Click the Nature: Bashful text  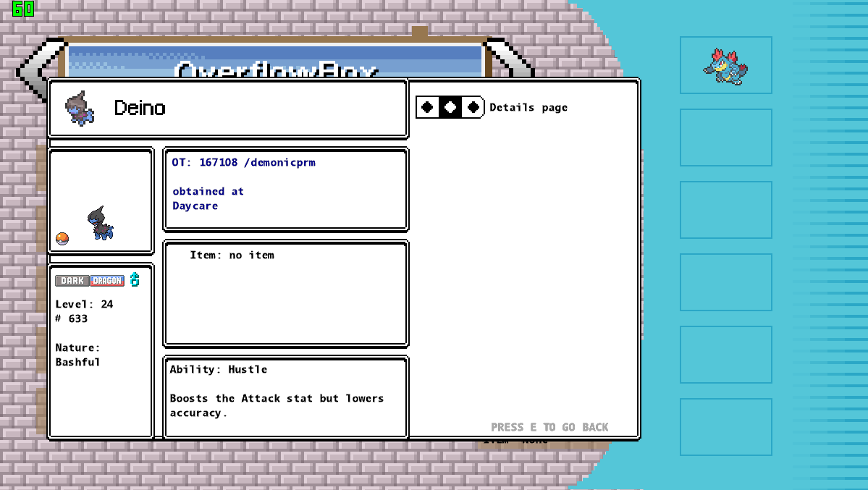pos(78,355)
